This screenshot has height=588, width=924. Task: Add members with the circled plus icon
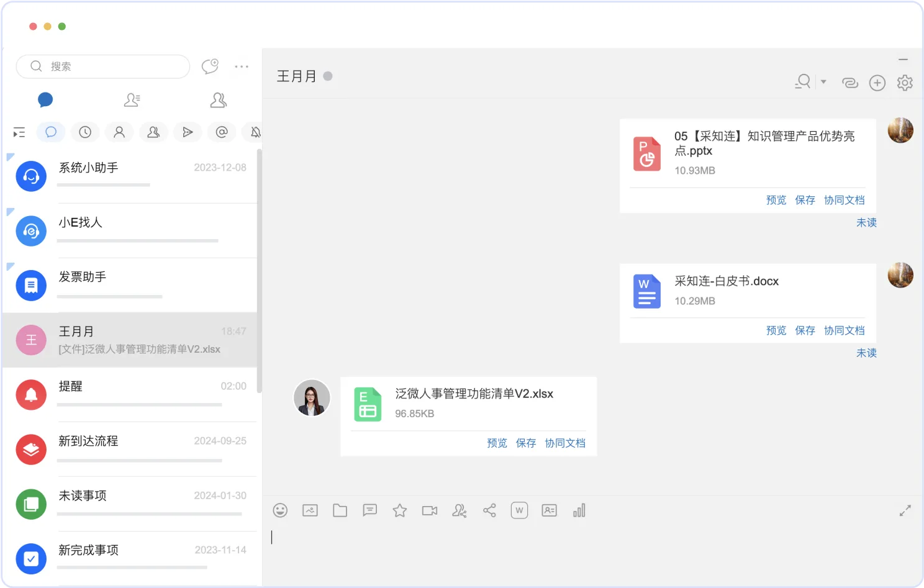(877, 83)
